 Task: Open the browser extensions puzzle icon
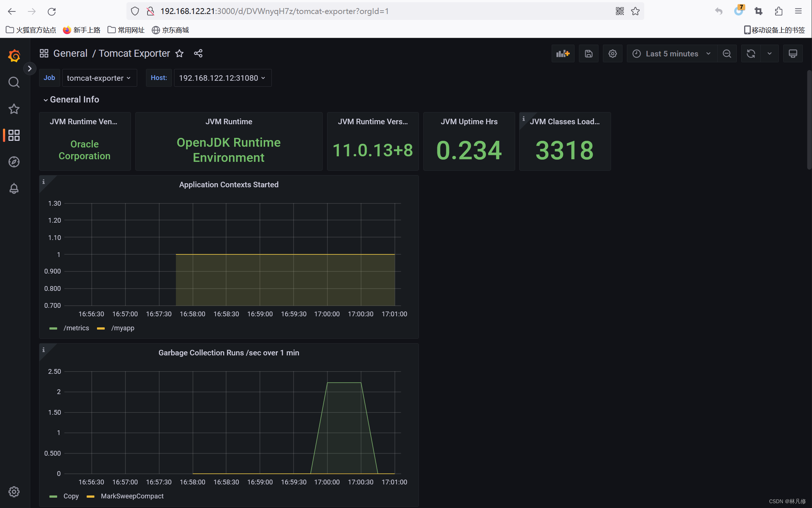tap(779, 11)
